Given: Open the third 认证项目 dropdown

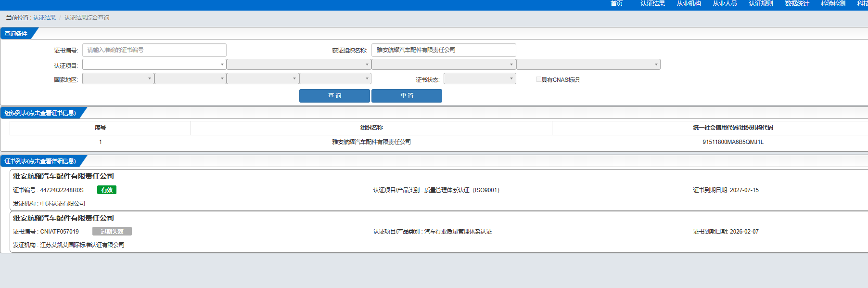Looking at the screenshot, I should 444,65.
